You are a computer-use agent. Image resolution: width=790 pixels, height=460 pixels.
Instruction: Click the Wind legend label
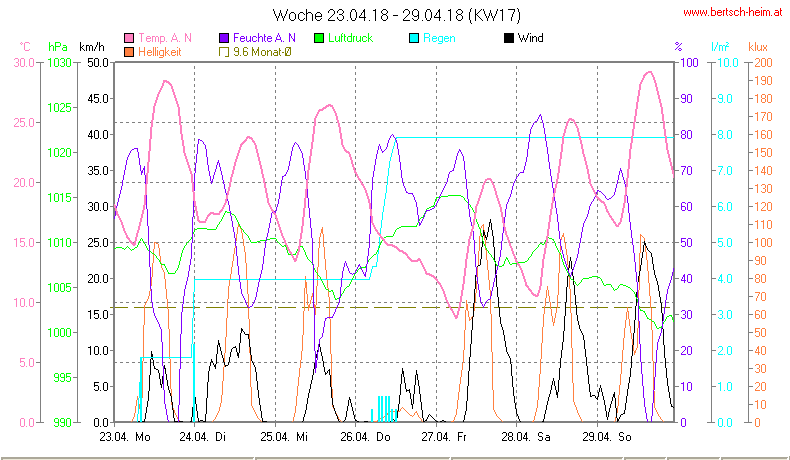click(x=531, y=38)
